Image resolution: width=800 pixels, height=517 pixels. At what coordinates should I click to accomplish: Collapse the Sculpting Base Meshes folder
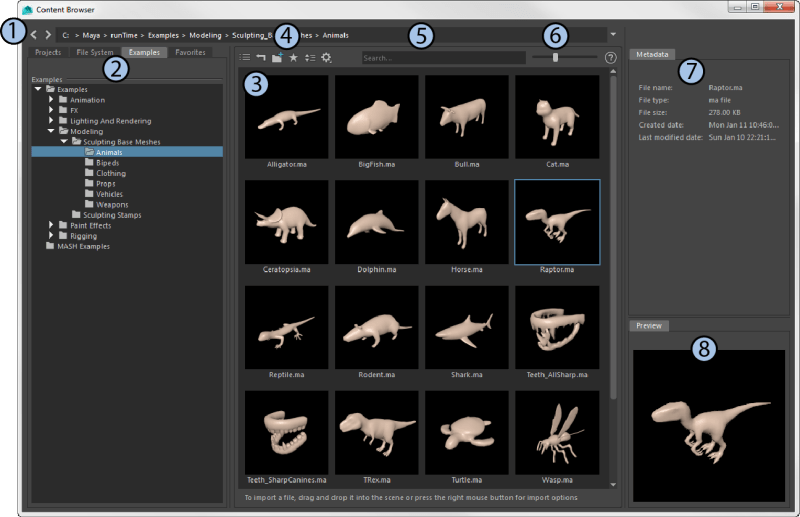tap(64, 141)
